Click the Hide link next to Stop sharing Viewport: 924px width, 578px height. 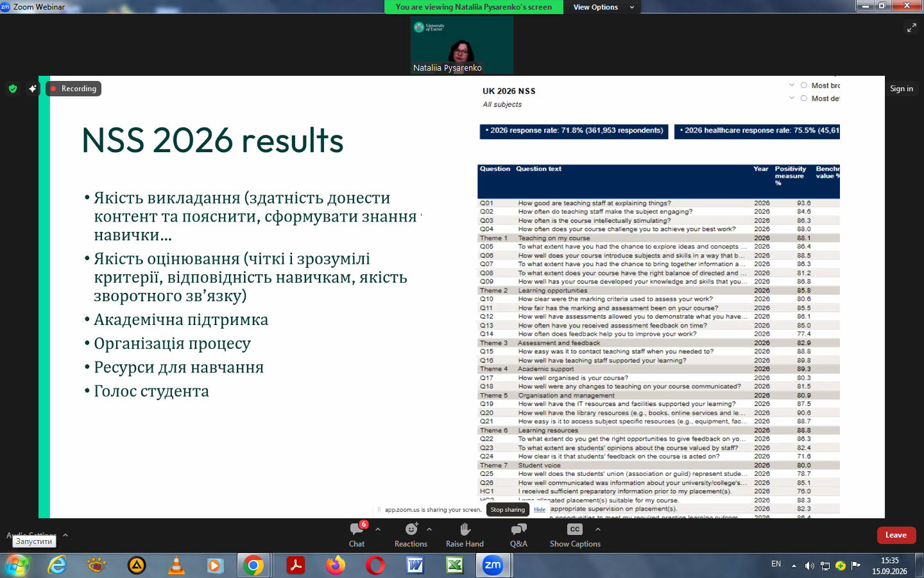540,510
